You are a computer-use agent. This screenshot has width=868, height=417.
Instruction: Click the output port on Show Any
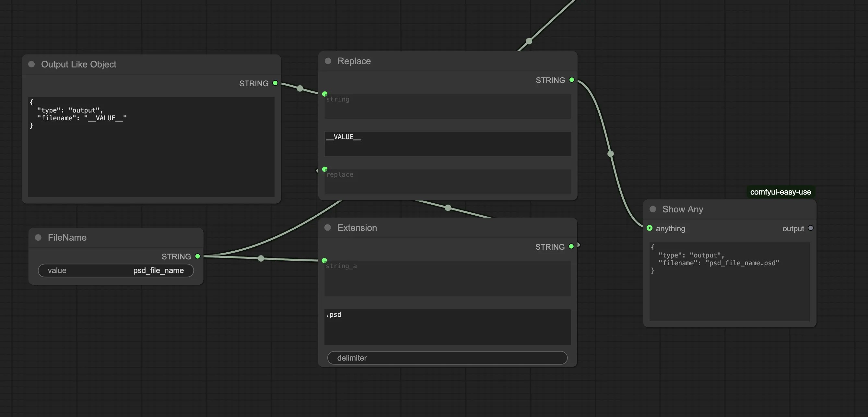[x=811, y=228]
